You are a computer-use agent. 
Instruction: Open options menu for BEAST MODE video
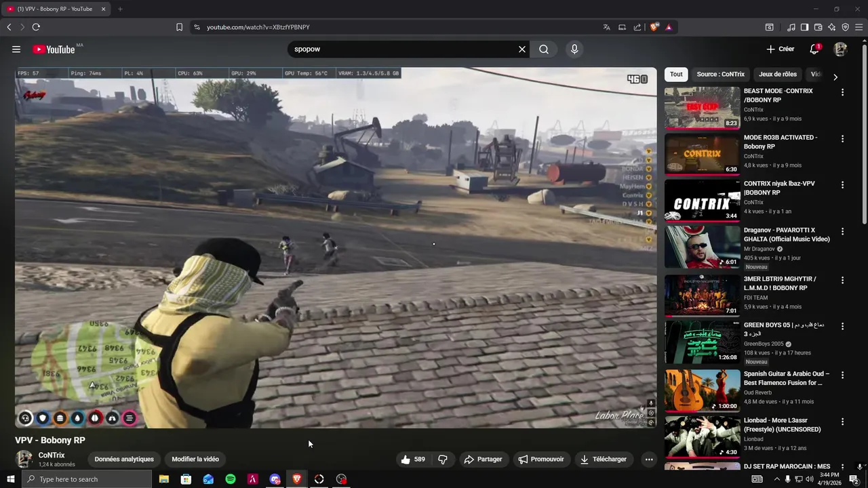pos(843,92)
